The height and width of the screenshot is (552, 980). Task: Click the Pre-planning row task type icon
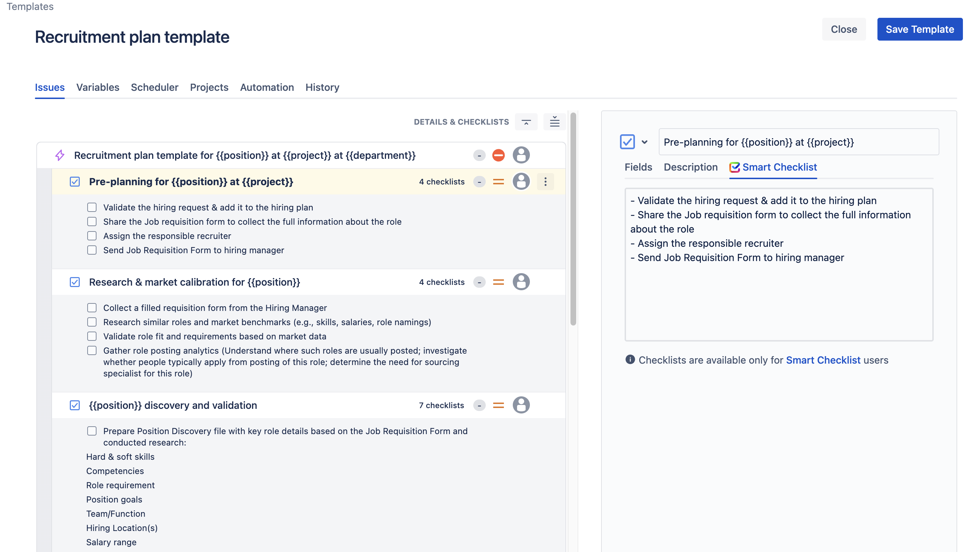[75, 182]
